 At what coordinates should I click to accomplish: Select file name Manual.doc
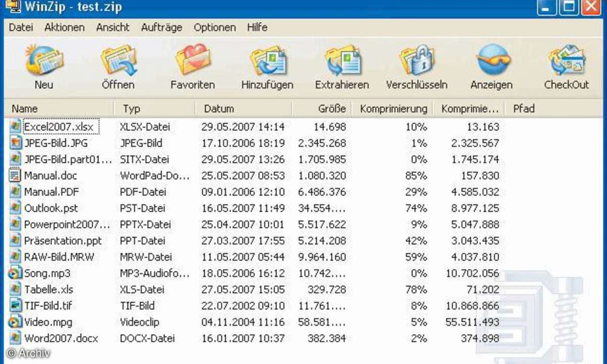click(51, 175)
